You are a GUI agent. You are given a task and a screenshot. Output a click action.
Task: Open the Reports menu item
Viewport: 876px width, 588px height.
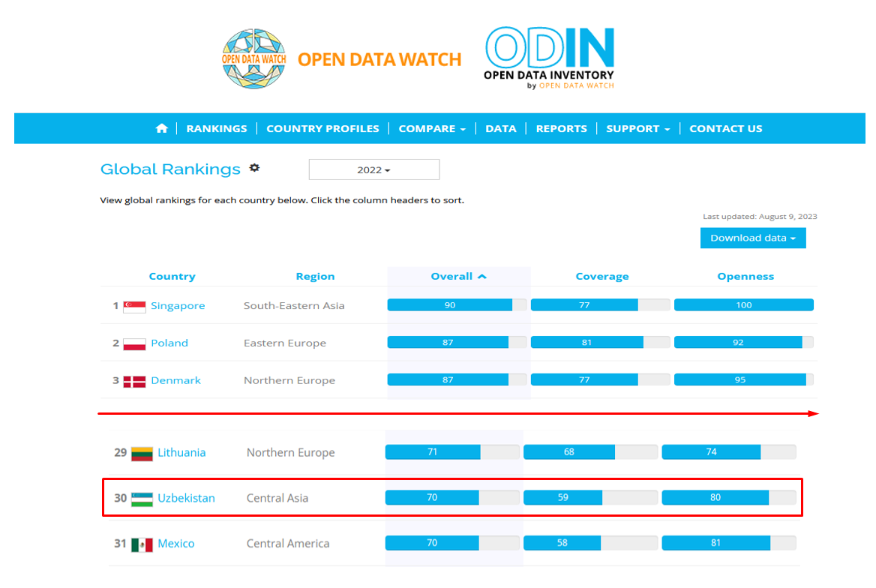click(561, 128)
